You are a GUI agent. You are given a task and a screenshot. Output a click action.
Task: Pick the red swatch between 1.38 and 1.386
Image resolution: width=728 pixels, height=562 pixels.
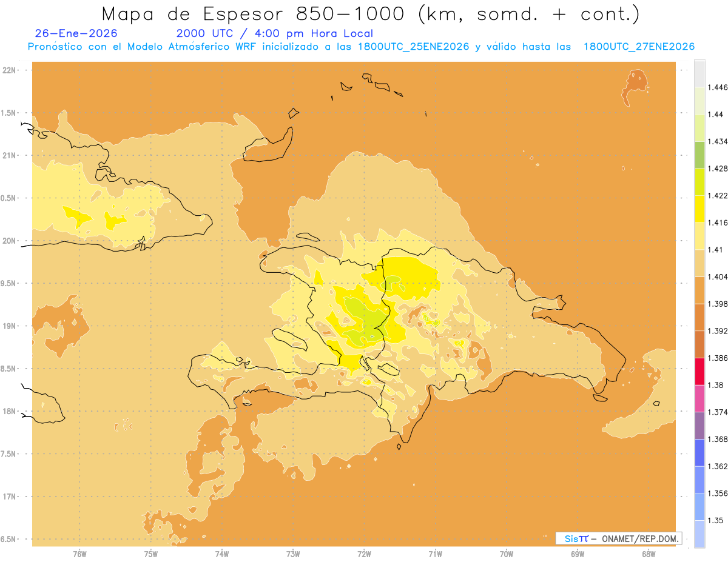[x=699, y=372]
